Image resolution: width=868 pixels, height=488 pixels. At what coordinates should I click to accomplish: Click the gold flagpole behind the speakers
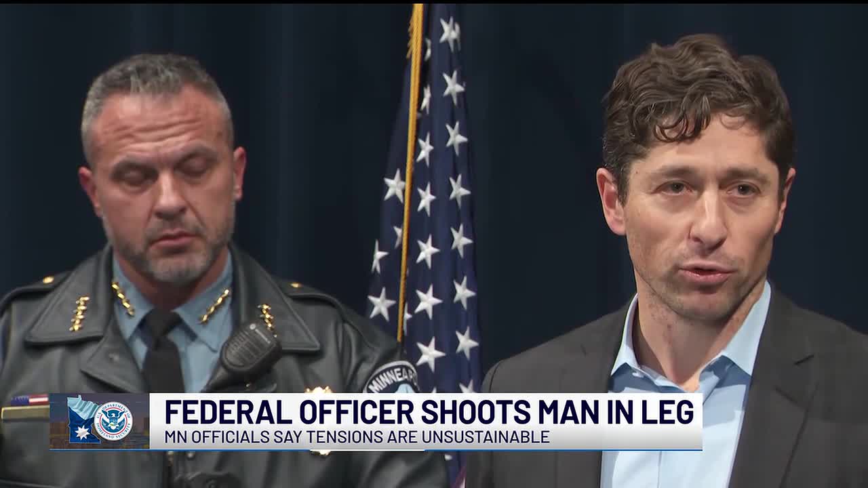[x=410, y=169]
